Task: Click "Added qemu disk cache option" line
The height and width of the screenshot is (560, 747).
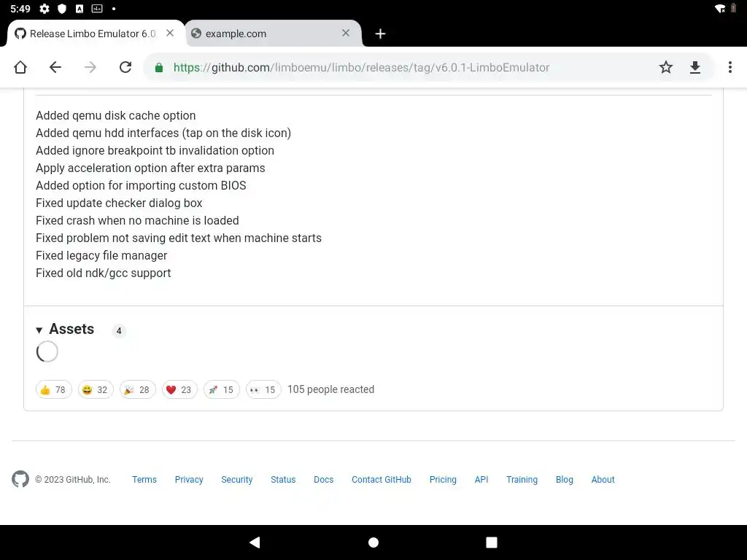Action: point(116,116)
